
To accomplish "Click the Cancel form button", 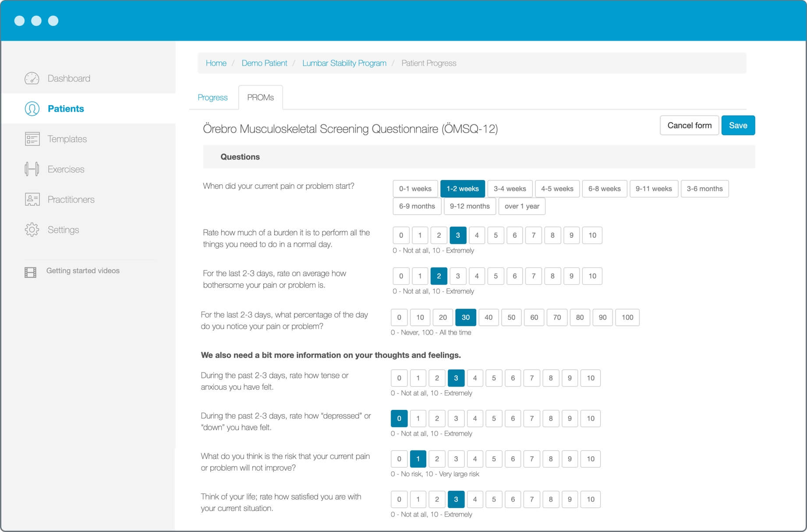I will coord(689,125).
